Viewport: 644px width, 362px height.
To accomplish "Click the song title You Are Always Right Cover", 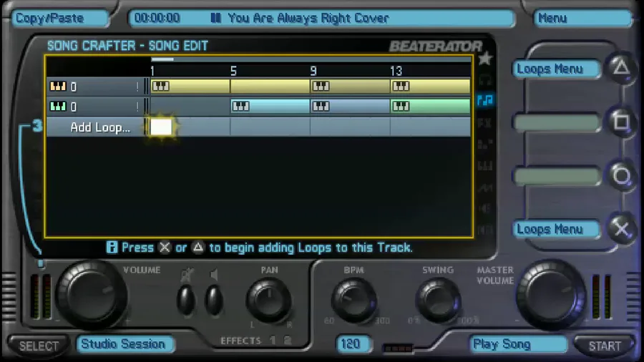I will [308, 18].
